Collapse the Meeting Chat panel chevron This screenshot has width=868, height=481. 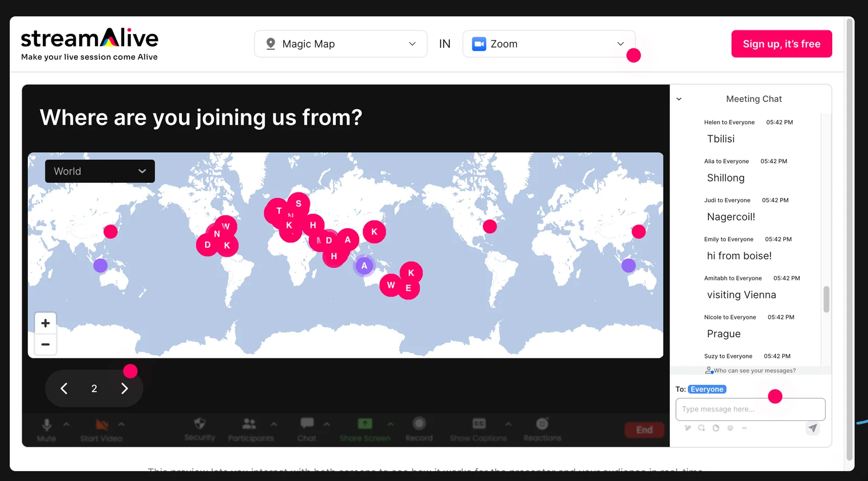[679, 99]
